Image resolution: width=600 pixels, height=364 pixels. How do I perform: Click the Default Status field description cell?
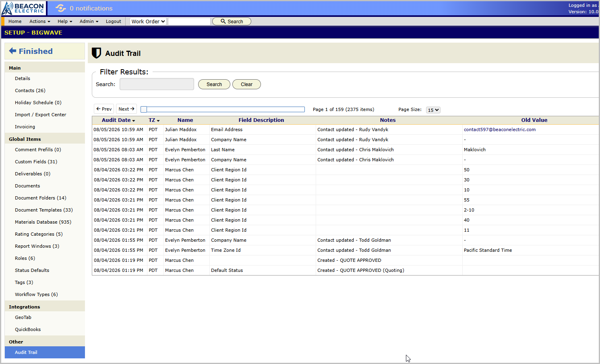(x=227, y=270)
